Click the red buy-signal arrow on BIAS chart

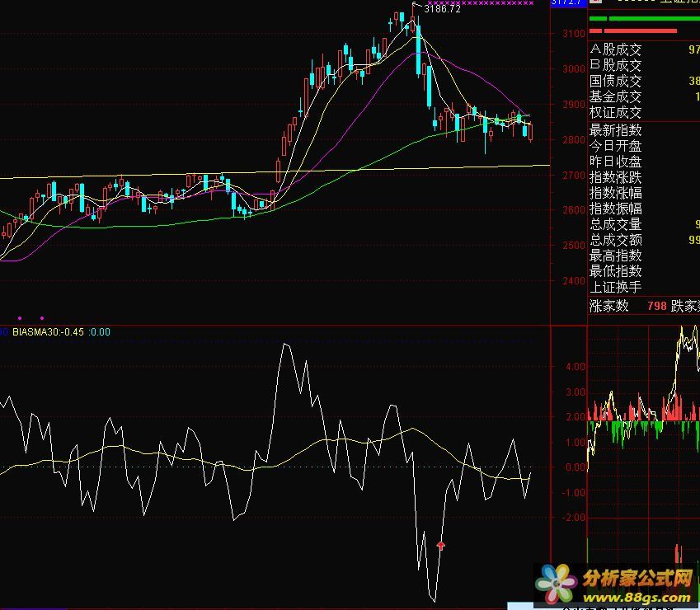click(x=440, y=546)
